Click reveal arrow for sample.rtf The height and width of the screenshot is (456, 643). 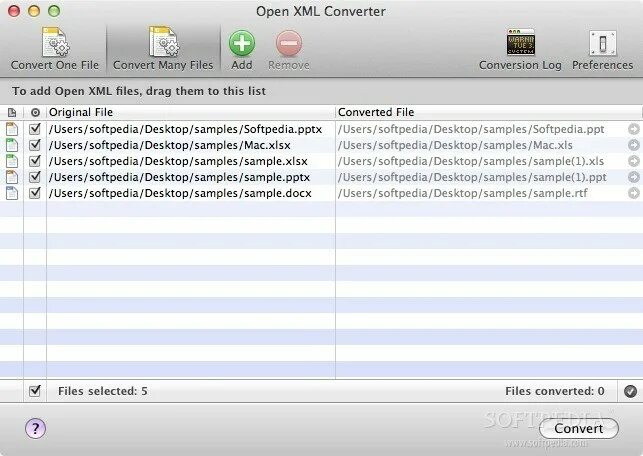[634, 193]
